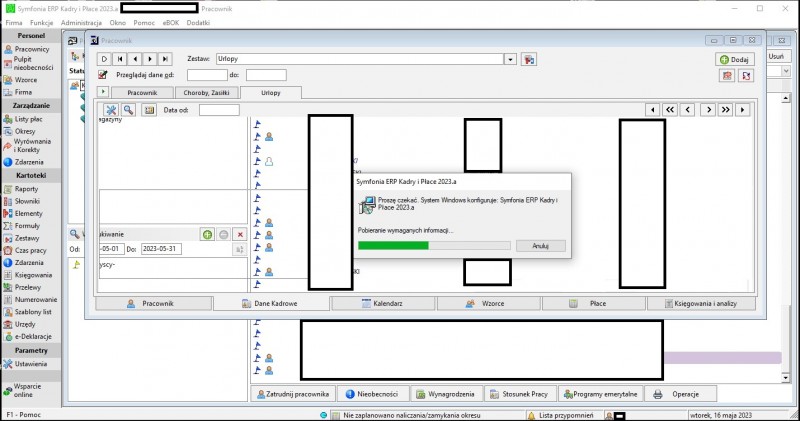Open Szablony list in Kartoteki section
This screenshot has height=421, width=800.
coord(28,311)
